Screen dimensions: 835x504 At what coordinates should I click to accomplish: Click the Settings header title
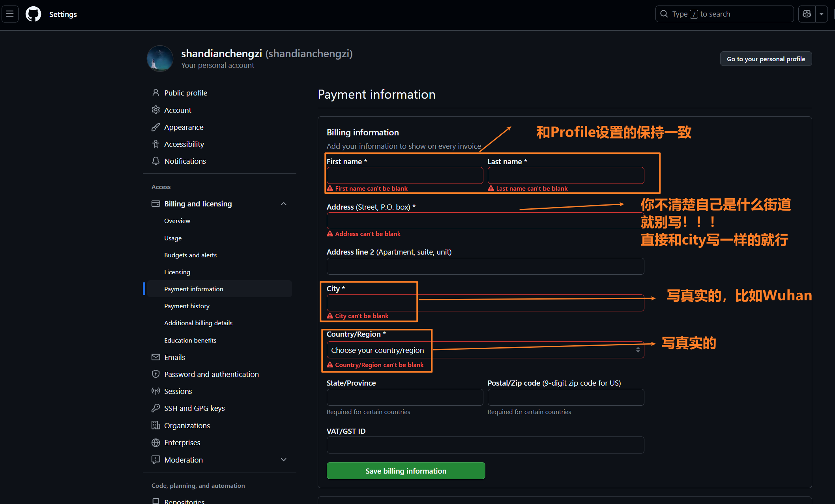(x=63, y=14)
